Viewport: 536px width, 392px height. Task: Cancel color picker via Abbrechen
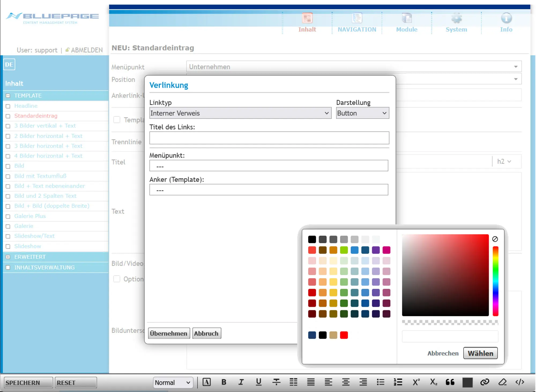click(x=443, y=353)
